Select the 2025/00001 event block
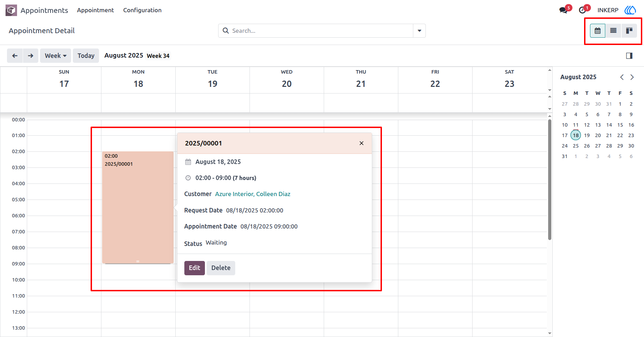644x337 pixels. 138,208
